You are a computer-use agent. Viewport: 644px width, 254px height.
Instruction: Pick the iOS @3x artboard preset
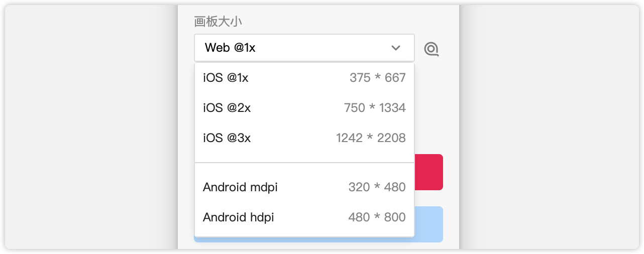[x=304, y=138]
